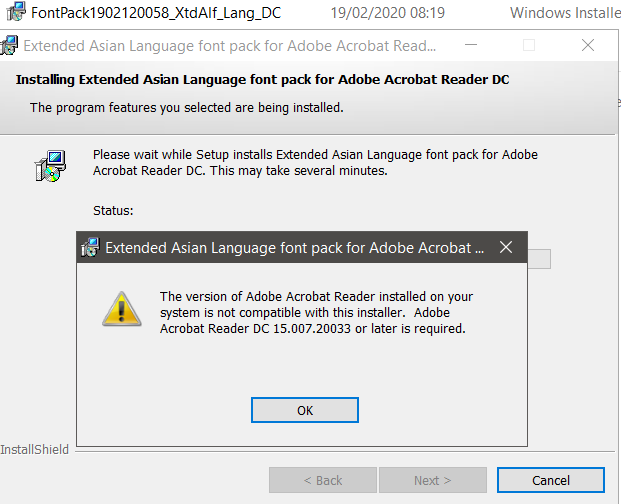The height and width of the screenshot is (504, 621).
Task: Click the 19/02/2020 08:19 date entry
Action: [385, 13]
